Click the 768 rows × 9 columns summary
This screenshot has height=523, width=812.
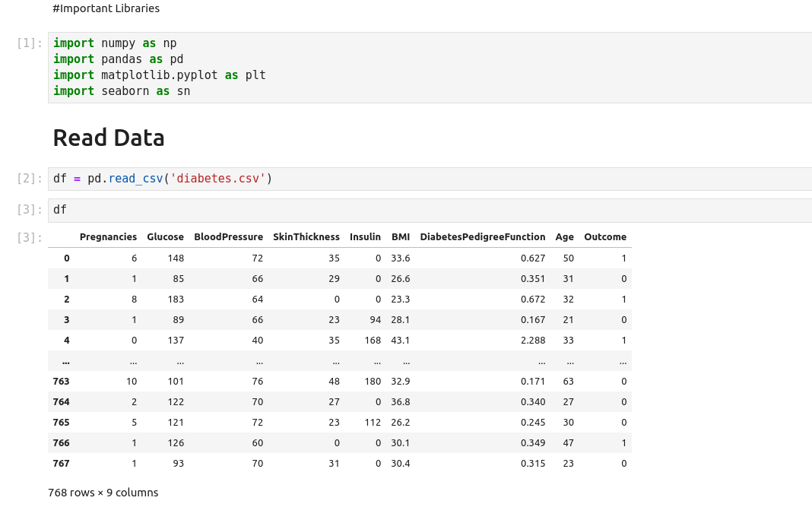tap(103, 493)
